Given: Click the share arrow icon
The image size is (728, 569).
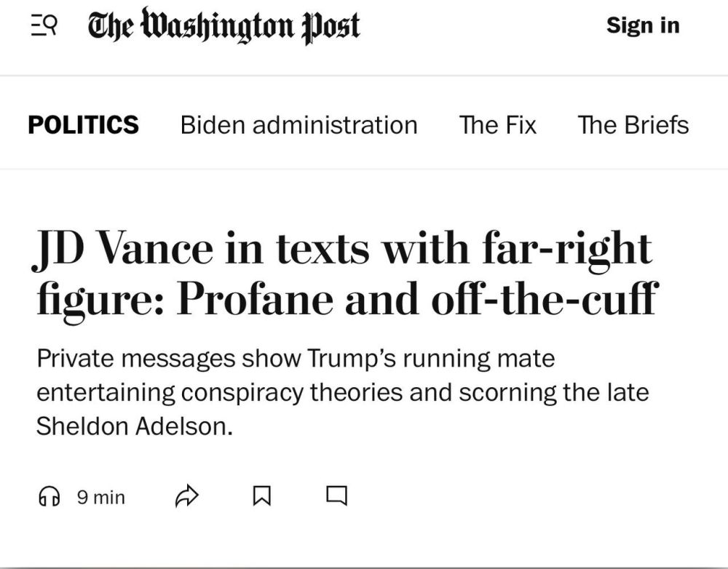Looking at the screenshot, I should pos(189,495).
